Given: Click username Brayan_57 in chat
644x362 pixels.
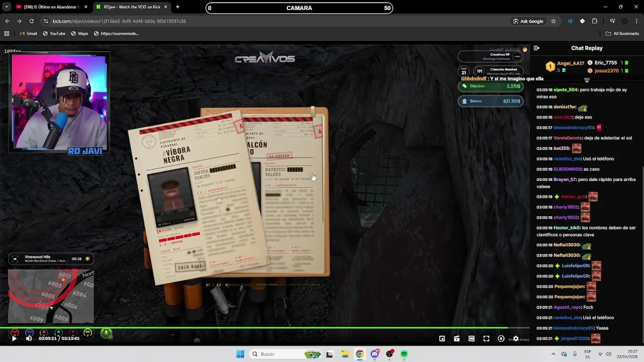Looking at the screenshot, I should coord(565,179).
